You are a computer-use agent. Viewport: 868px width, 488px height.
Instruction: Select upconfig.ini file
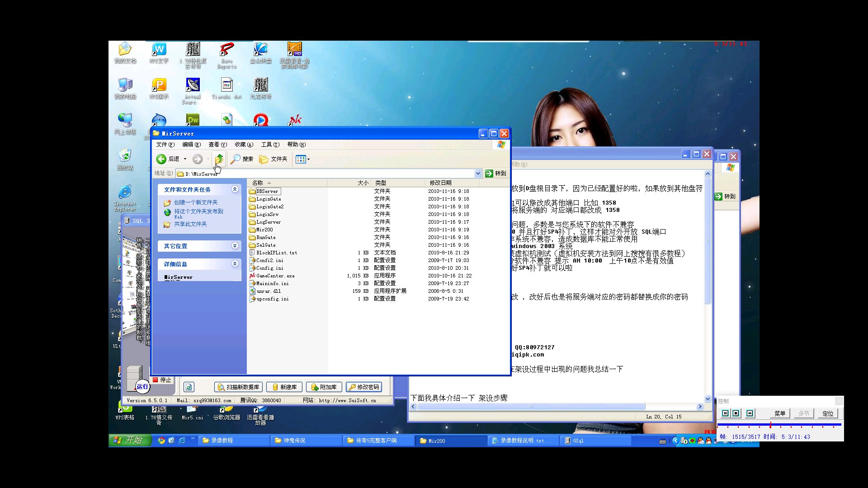pyautogui.click(x=269, y=299)
